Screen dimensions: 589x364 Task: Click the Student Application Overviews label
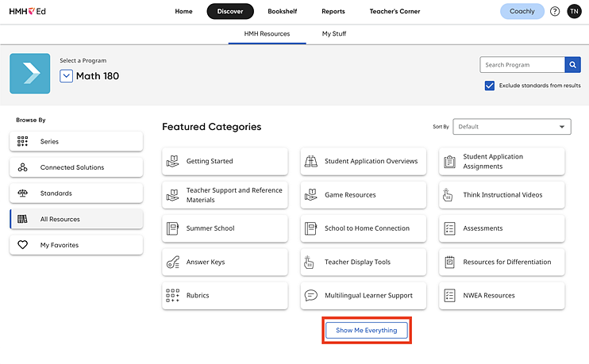point(371,161)
